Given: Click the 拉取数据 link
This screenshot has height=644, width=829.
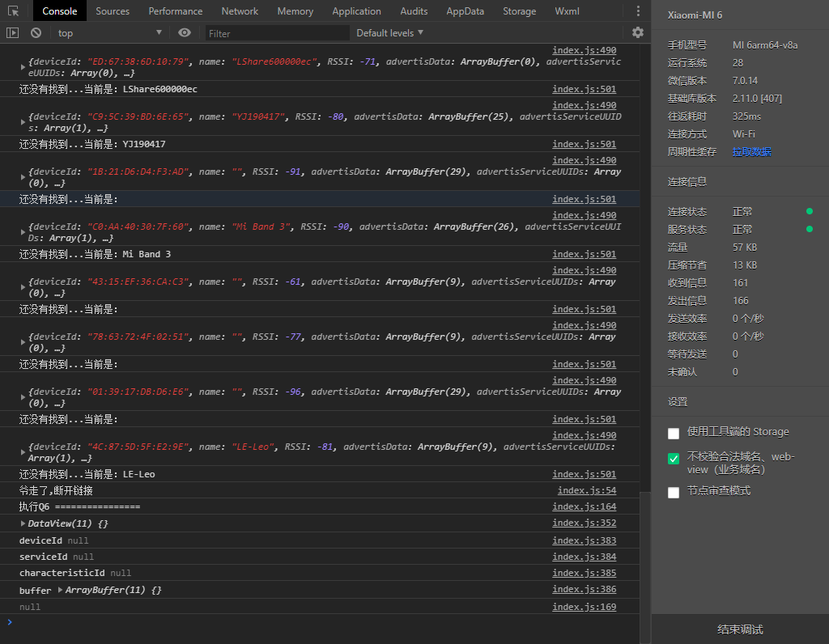Looking at the screenshot, I should pyautogui.click(x=751, y=152).
